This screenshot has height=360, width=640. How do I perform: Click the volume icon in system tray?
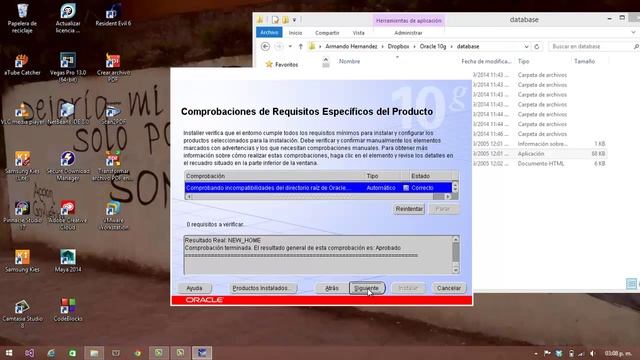[x=593, y=353]
